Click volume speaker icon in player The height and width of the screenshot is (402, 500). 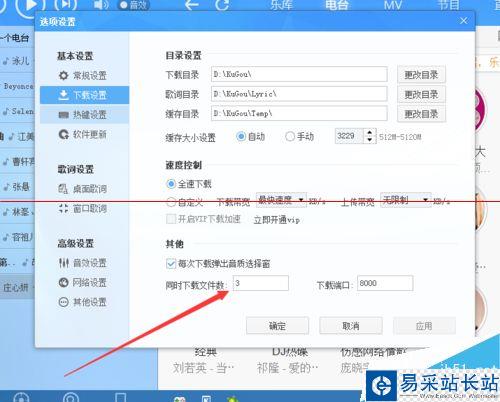tap(100, 5)
